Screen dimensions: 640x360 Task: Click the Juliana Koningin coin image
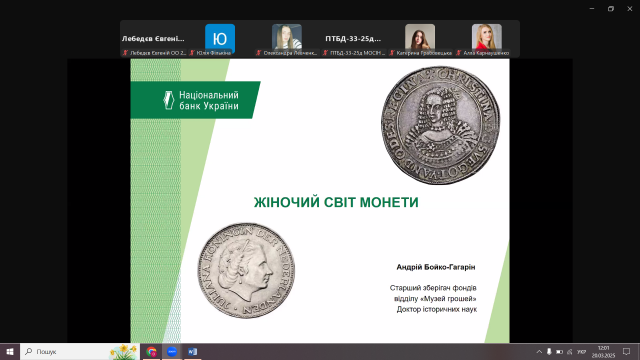pos(246,270)
